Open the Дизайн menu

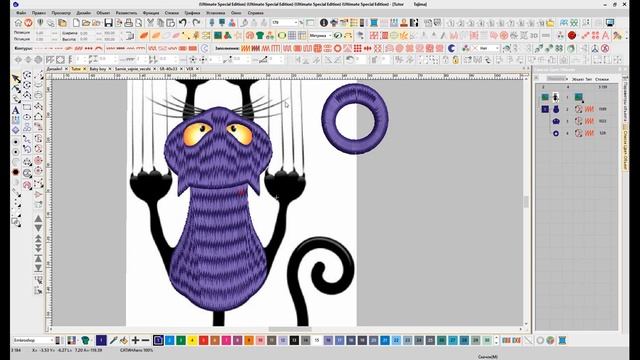84,13
